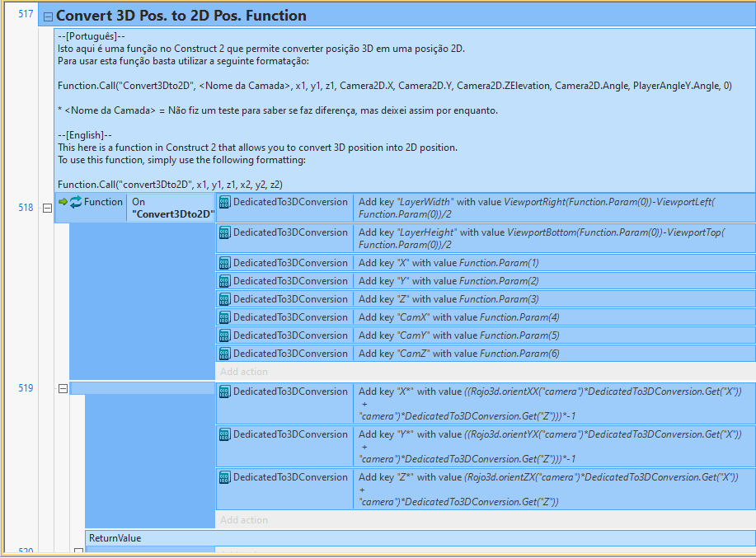Select the group title "Convert 3D Pos. to 2D Pos. Function"
This screenshot has height=558, width=756.
pyautogui.click(x=181, y=16)
